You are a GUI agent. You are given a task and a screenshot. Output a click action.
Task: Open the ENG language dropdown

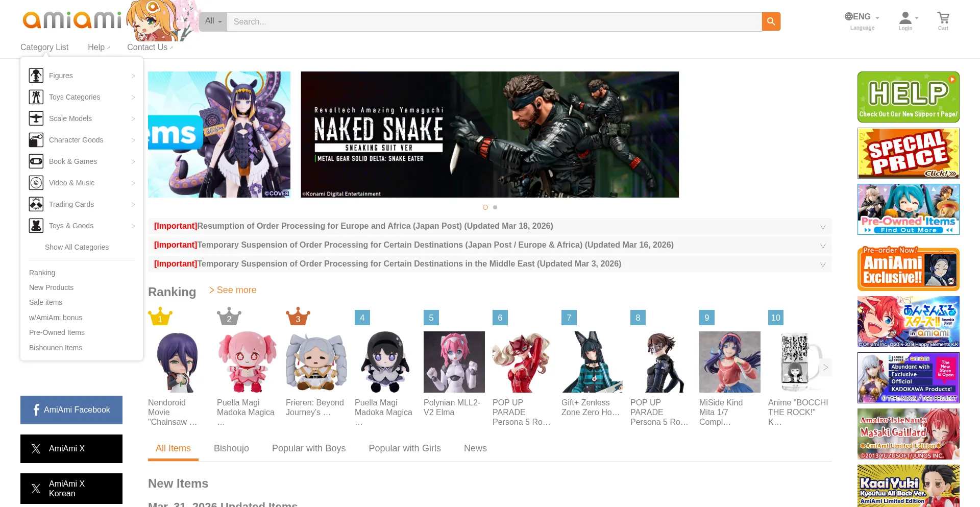click(862, 17)
